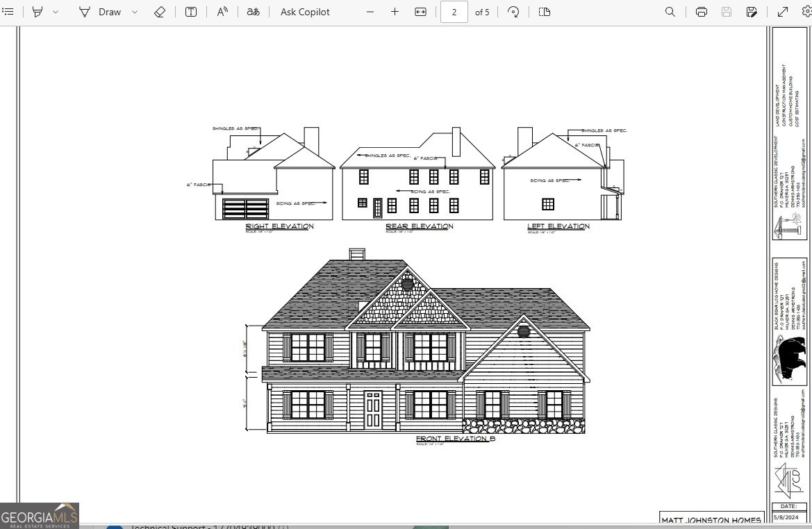Click the Save as icon
812x529 pixels.
point(752,11)
